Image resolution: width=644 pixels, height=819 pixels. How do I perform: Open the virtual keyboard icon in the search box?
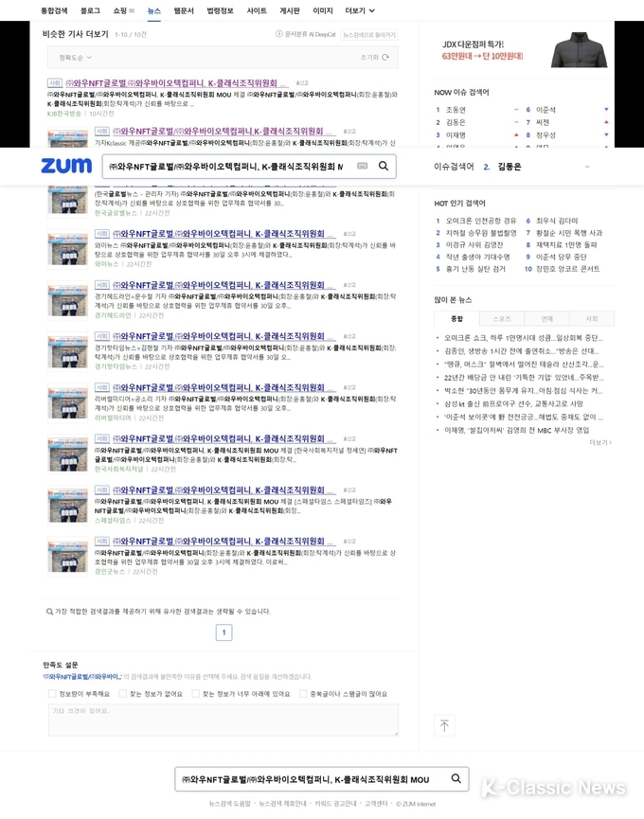pos(362,166)
